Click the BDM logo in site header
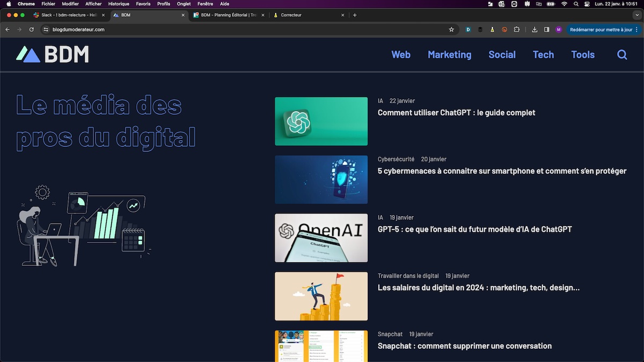This screenshot has width=644, height=362. pyautogui.click(x=53, y=54)
